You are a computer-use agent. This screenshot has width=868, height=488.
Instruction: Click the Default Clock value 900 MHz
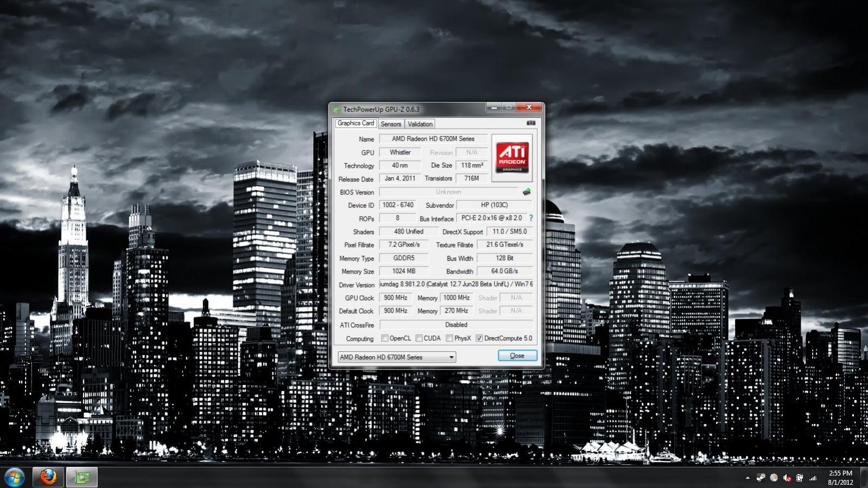click(396, 311)
